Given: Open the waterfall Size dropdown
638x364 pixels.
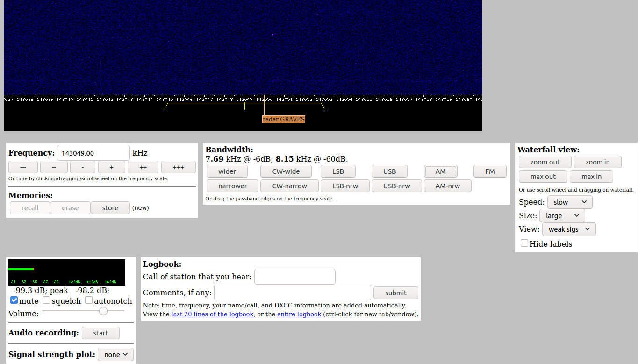Looking at the screenshot, I should 562,216.
